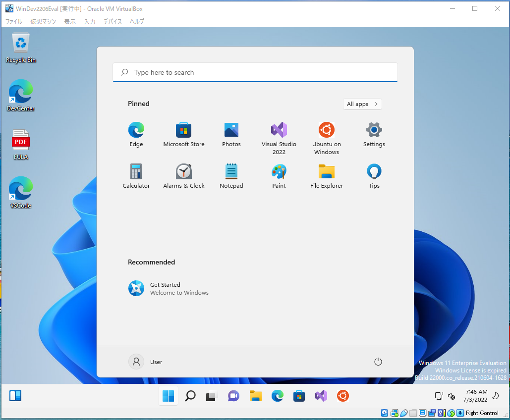Open Edge from pinned apps
Viewport: 510px width, 420px height.
(x=136, y=135)
